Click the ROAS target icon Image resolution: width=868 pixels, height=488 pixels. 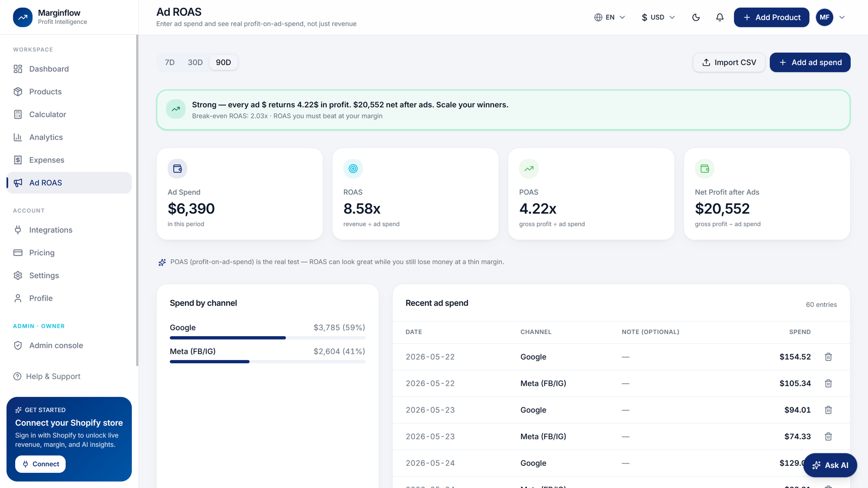point(353,169)
